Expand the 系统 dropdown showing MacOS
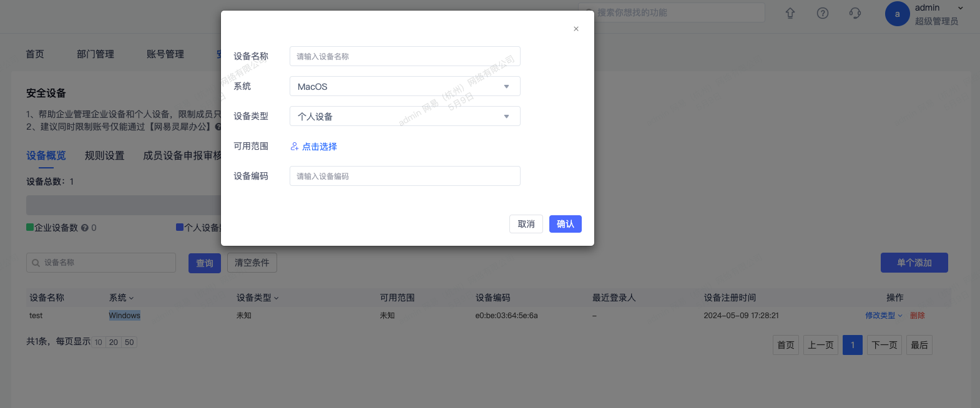 pos(404,87)
